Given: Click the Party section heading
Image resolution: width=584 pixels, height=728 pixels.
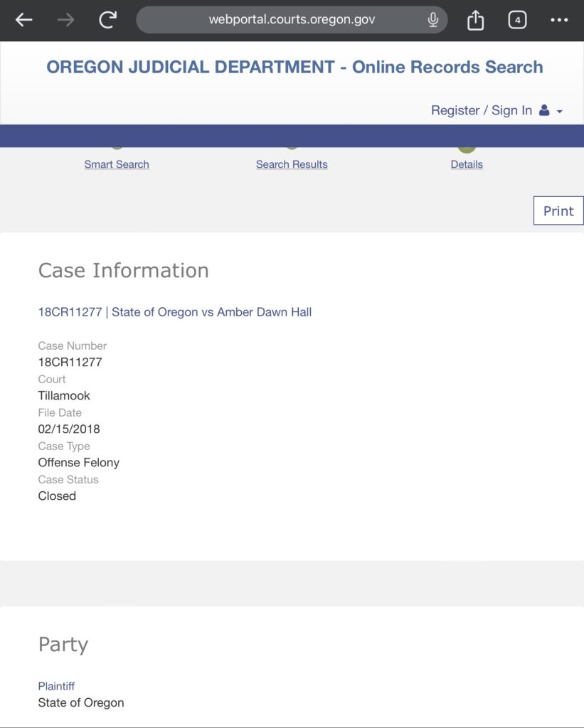Looking at the screenshot, I should [63, 644].
